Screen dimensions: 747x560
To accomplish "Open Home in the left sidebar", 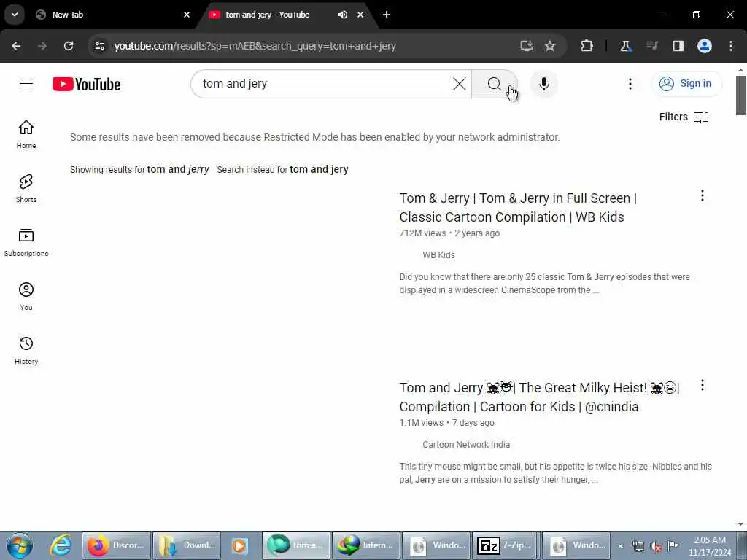I will (26, 134).
